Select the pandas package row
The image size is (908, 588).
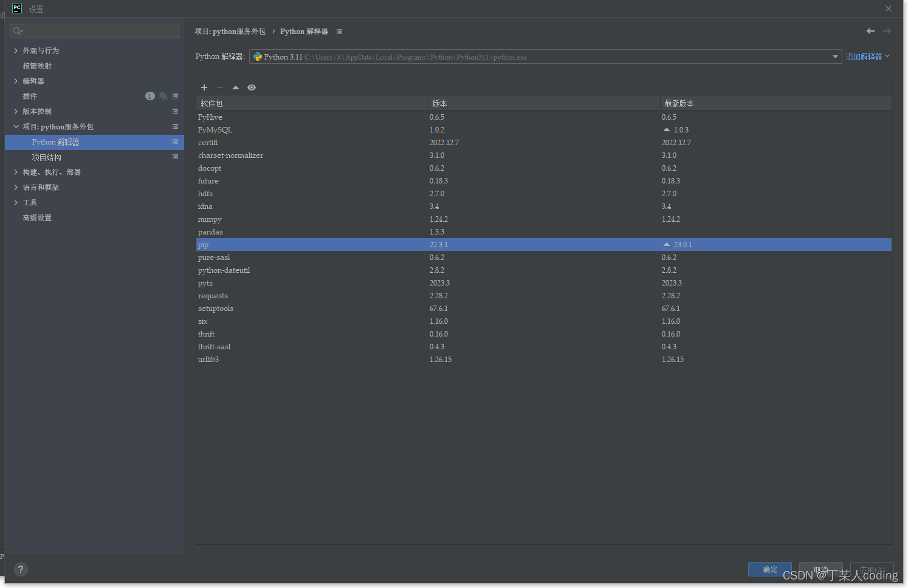544,231
